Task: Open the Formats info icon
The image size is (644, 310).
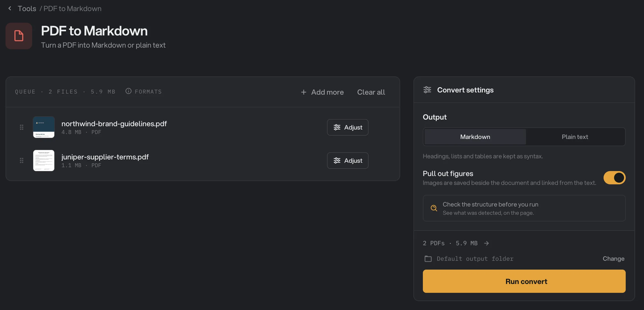Action: [x=128, y=91]
